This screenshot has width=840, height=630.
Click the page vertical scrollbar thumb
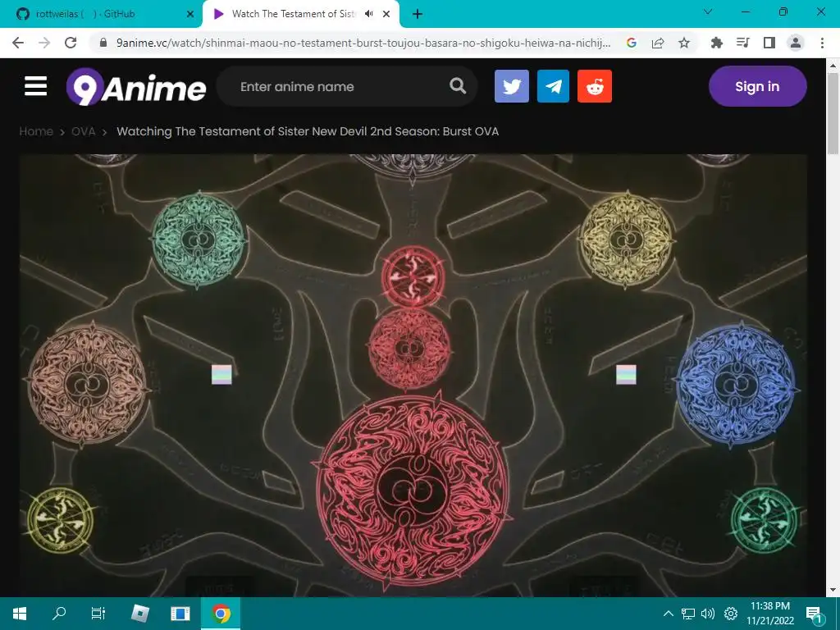click(833, 113)
